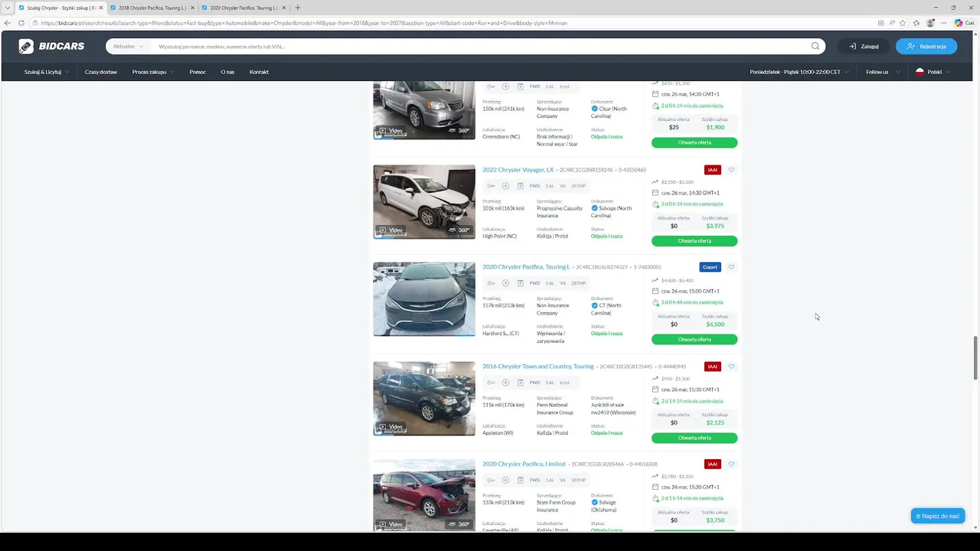Open the Town and Country photo thumbnail
This screenshot has height=551, width=980.
[x=424, y=398]
